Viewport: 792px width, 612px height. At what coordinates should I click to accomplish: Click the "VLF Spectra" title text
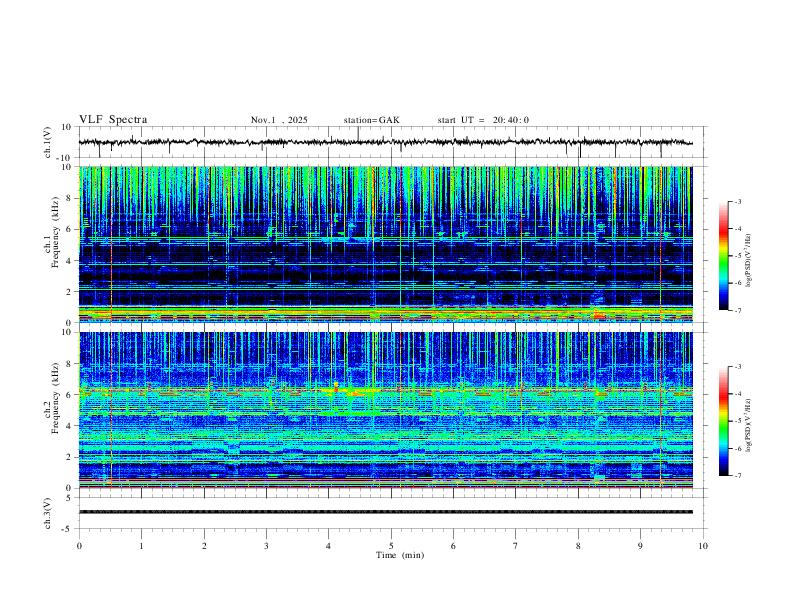113,120
